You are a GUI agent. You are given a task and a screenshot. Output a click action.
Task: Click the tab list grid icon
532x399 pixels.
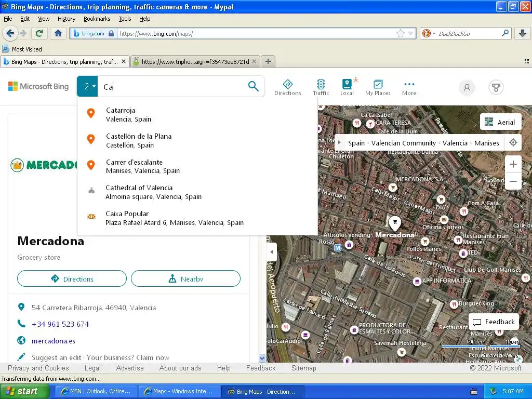527,61
